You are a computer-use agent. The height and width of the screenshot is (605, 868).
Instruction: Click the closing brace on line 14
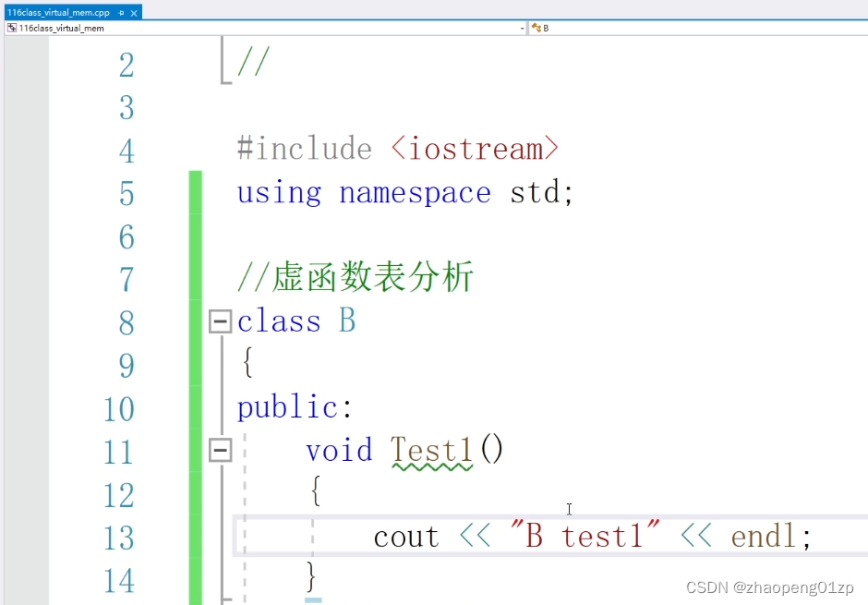310,576
